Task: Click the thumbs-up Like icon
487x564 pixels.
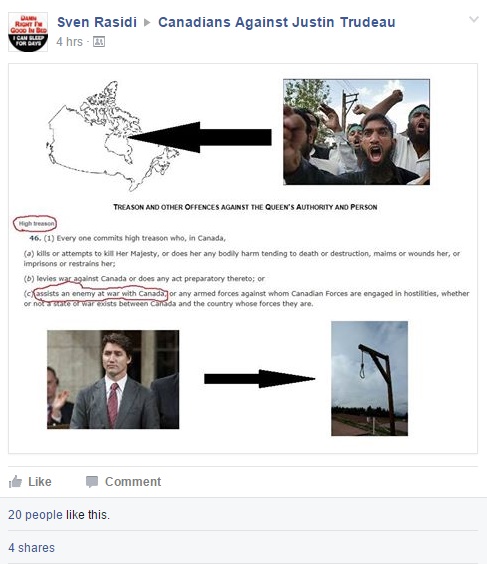Action: 15,481
